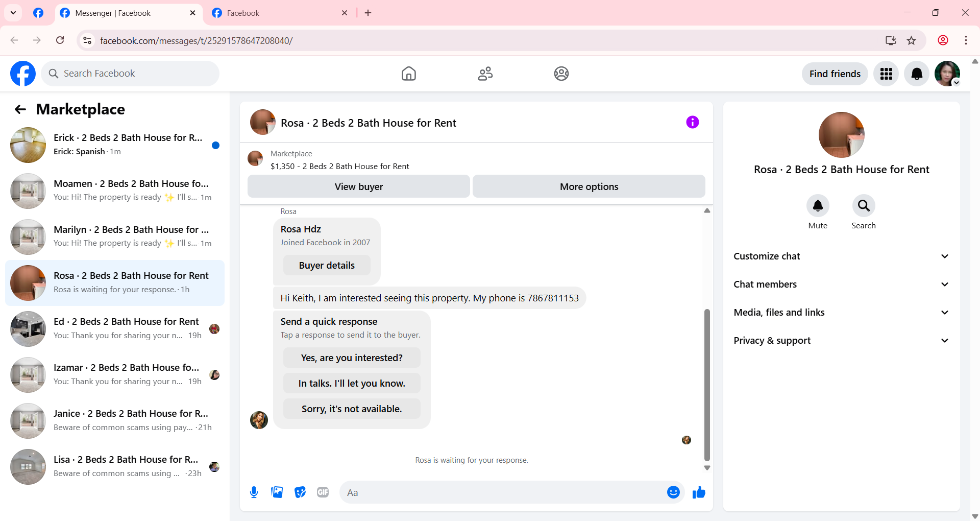980x521 pixels.
Task: Open conversation info purple icon
Action: 693,122
